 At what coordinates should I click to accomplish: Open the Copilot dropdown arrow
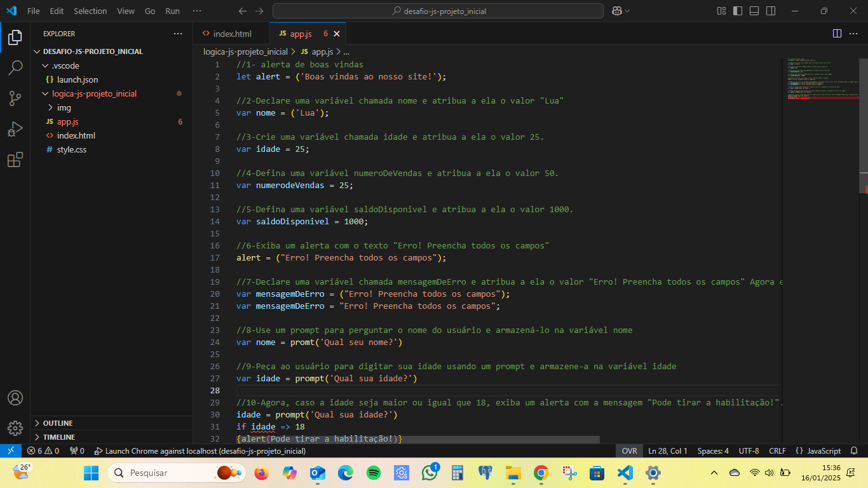coord(628,11)
